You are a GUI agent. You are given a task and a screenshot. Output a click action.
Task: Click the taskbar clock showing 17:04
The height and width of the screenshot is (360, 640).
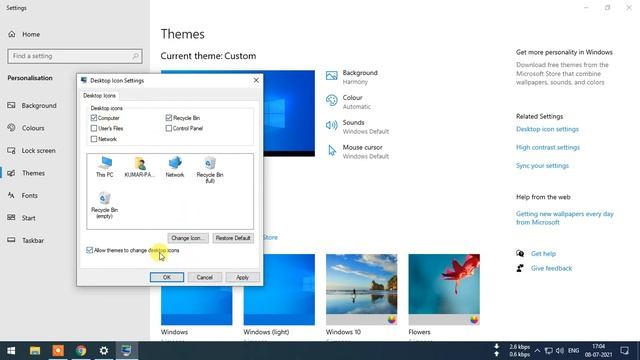[x=598, y=351]
